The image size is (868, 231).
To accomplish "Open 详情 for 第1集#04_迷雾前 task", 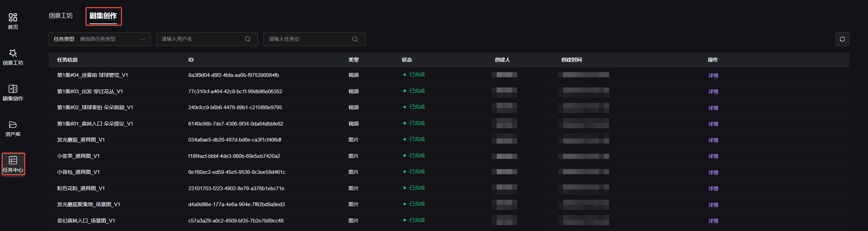I will point(713,76).
